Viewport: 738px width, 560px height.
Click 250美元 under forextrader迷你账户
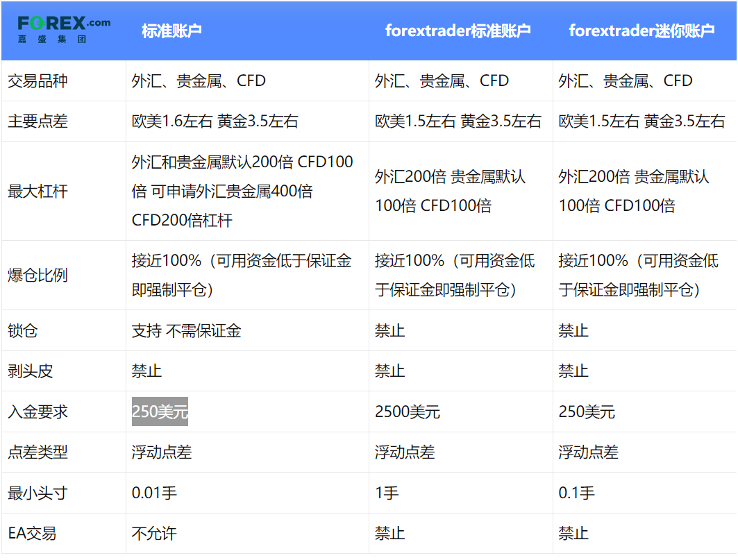pyautogui.click(x=587, y=411)
